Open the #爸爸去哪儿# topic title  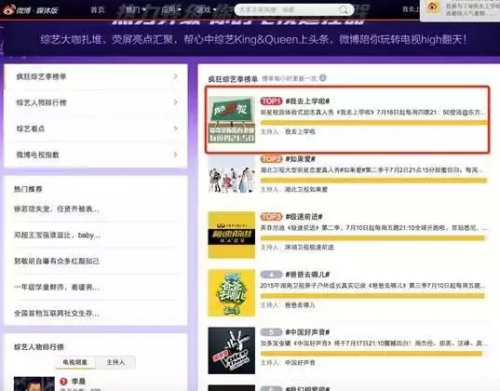[307, 274]
